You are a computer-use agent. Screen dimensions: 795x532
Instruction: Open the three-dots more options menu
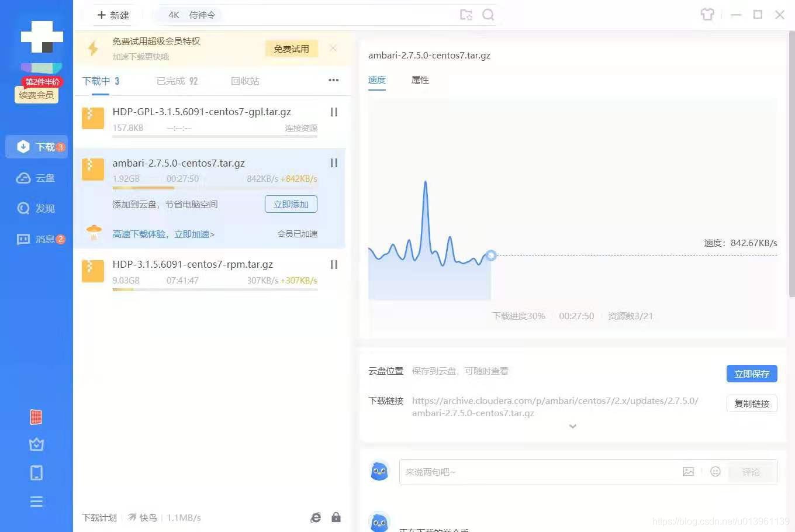click(334, 80)
